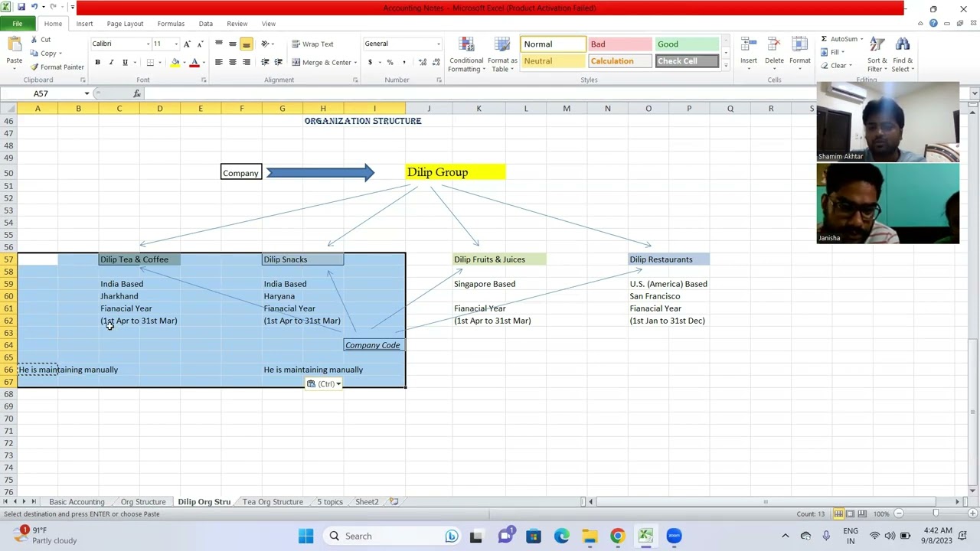980x551 pixels.
Task: Toggle Center horizontal text alignment
Action: click(x=232, y=62)
